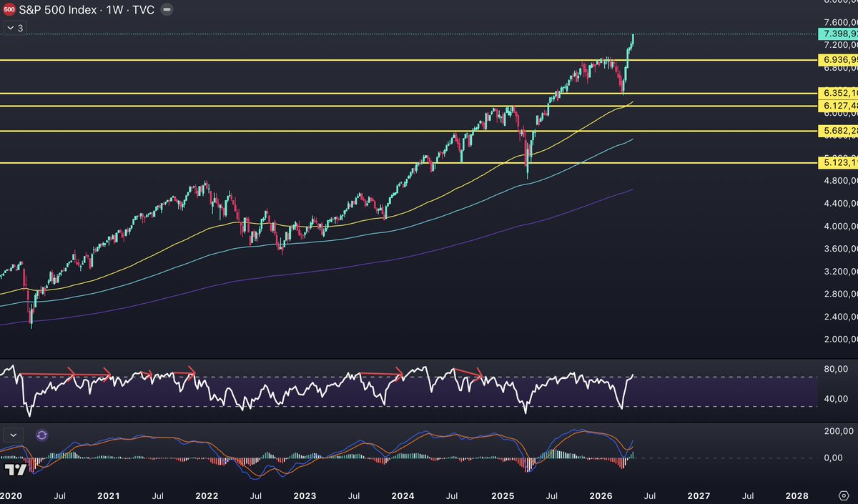Click the 2026 label on time axis

[x=601, y=495]
